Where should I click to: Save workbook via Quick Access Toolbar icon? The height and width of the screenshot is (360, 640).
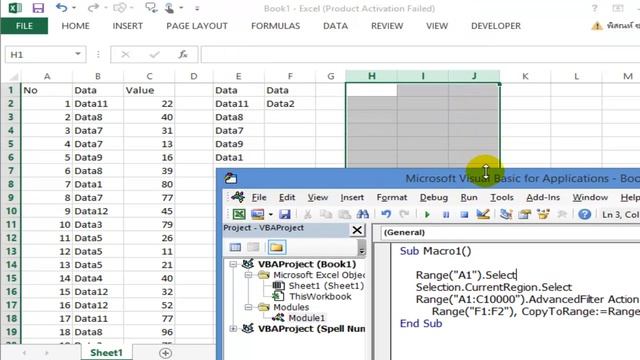click(38, 8)
